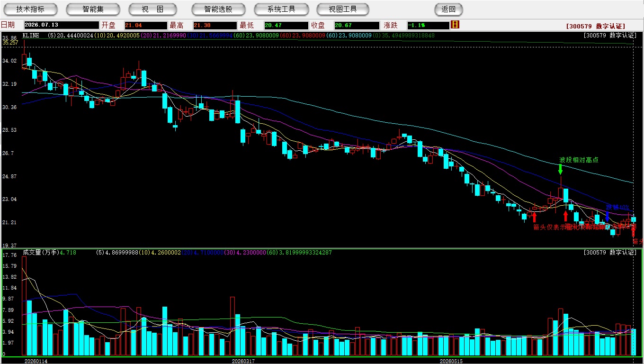Click the price axis label 26.7
The width and height of the screenshot is (644, 364).
coord(8,154)
